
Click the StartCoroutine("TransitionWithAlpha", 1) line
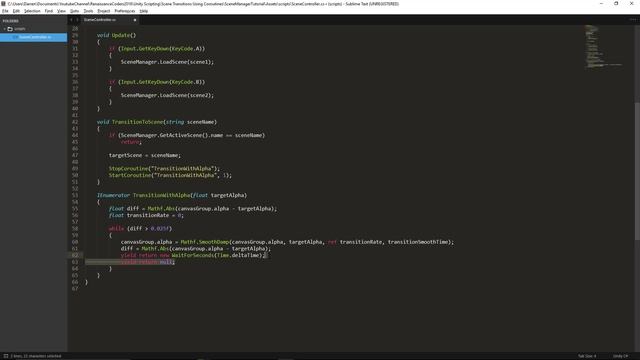170,175
